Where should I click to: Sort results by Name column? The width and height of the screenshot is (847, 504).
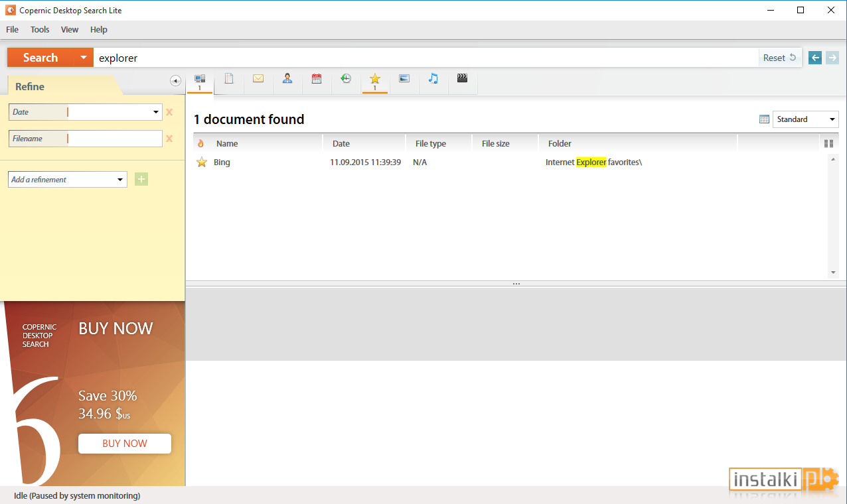point(227,143)
